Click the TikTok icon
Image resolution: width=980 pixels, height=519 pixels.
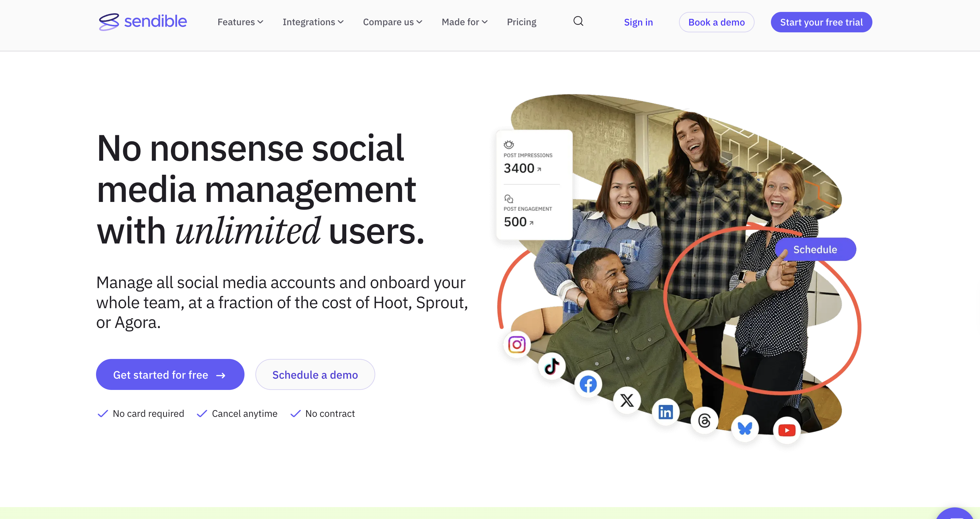point(552,366)
